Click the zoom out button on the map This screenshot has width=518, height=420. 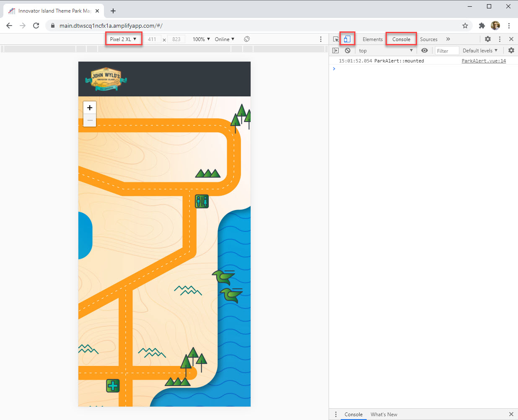90,120
